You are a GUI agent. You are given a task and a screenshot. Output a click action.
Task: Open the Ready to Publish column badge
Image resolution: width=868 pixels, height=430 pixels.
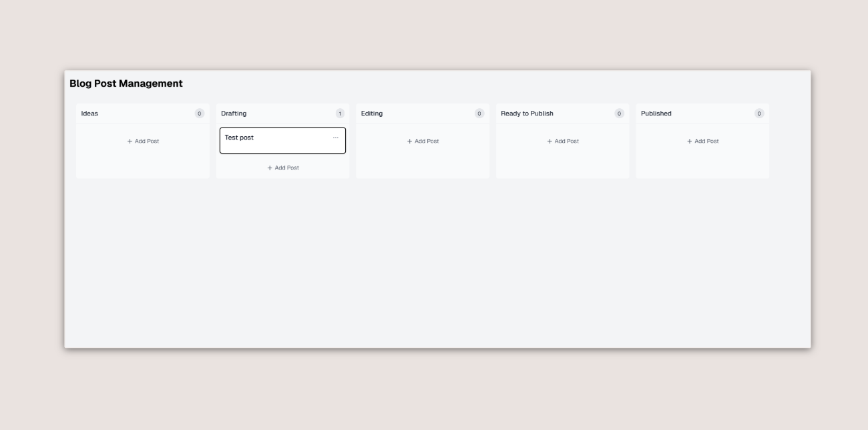pos(619,114)
